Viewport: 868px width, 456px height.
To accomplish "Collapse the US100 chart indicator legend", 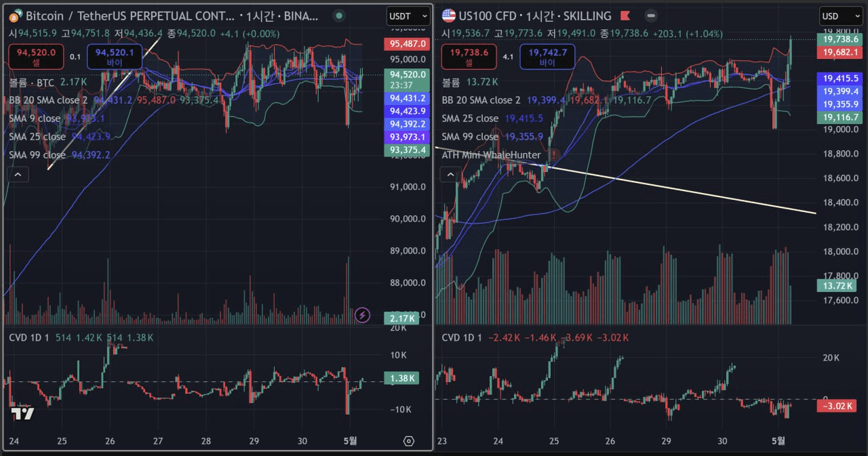I will [x=450, y=175].
